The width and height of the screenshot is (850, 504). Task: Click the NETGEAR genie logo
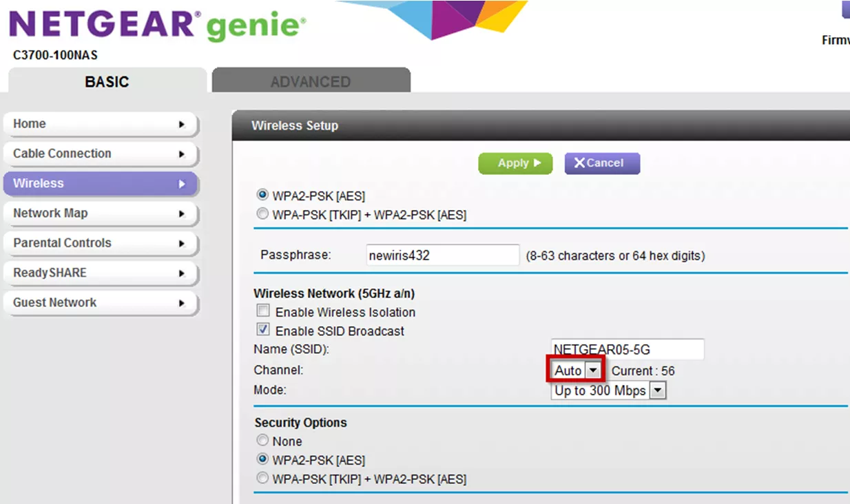(157, 25)
